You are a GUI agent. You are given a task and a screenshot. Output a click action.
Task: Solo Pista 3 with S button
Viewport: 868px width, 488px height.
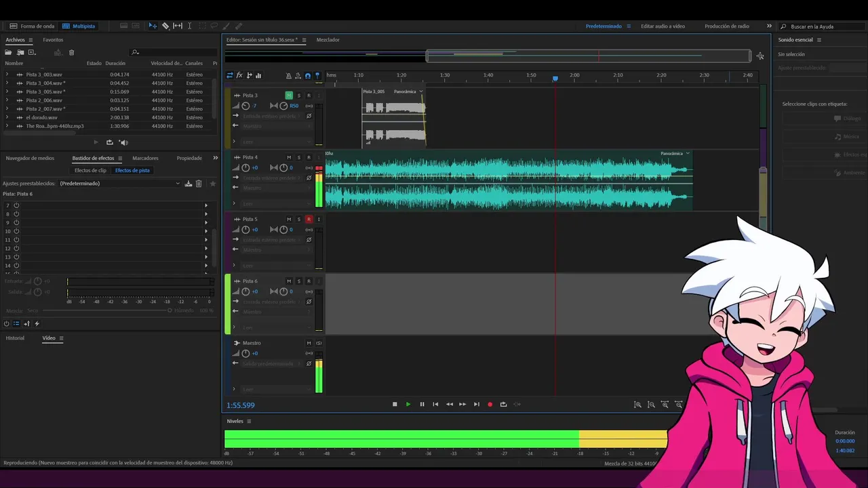point(298,96)
